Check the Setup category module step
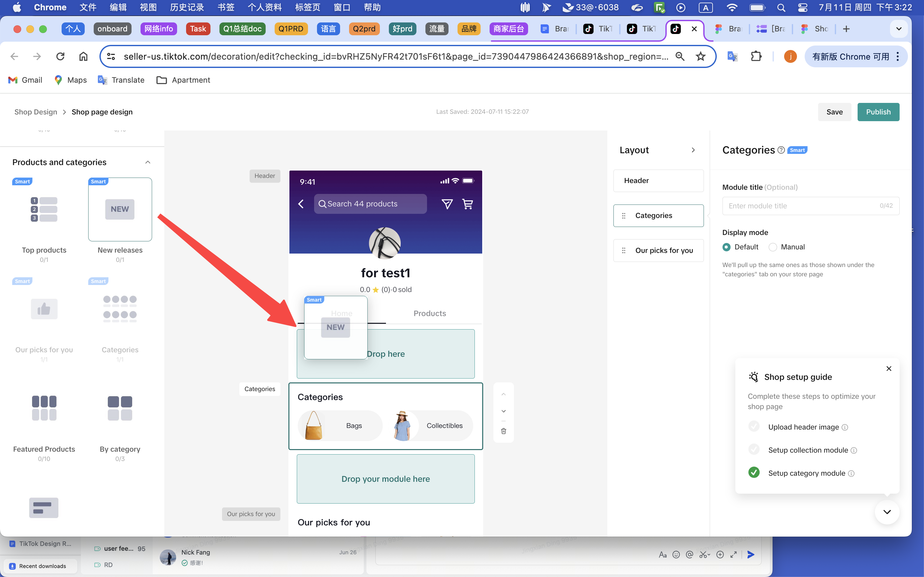 (x=754, y=473)
